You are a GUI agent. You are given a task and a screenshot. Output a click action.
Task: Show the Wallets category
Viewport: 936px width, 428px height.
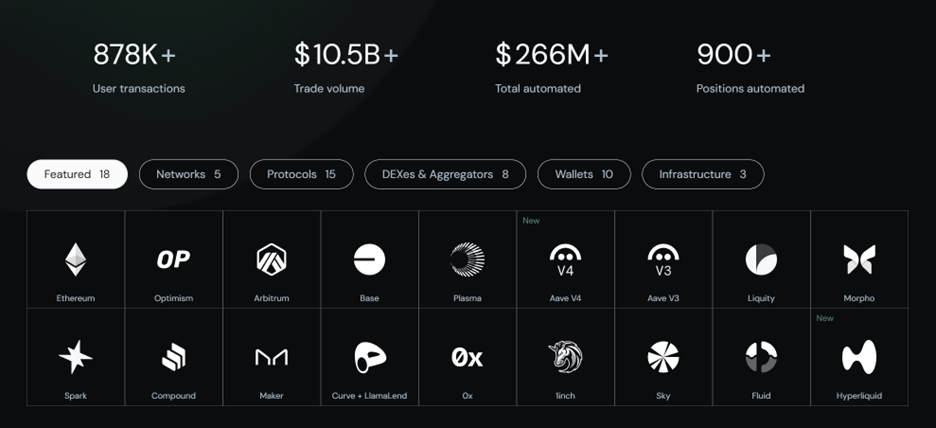584,174
